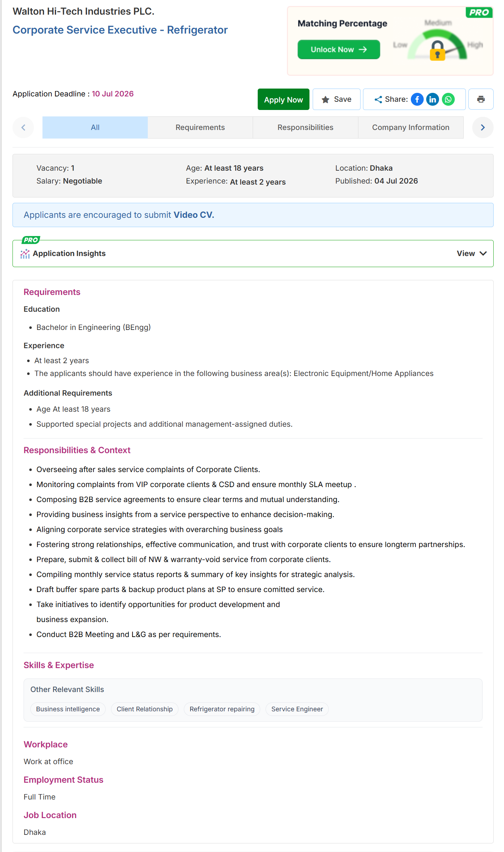This screenshot has height=852, width=504.
Task: Share job via WhatsApp icon
Action: click(448, 99)
